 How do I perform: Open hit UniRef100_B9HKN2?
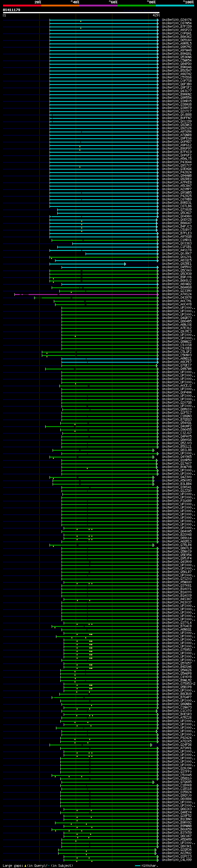tap(176, 95)
